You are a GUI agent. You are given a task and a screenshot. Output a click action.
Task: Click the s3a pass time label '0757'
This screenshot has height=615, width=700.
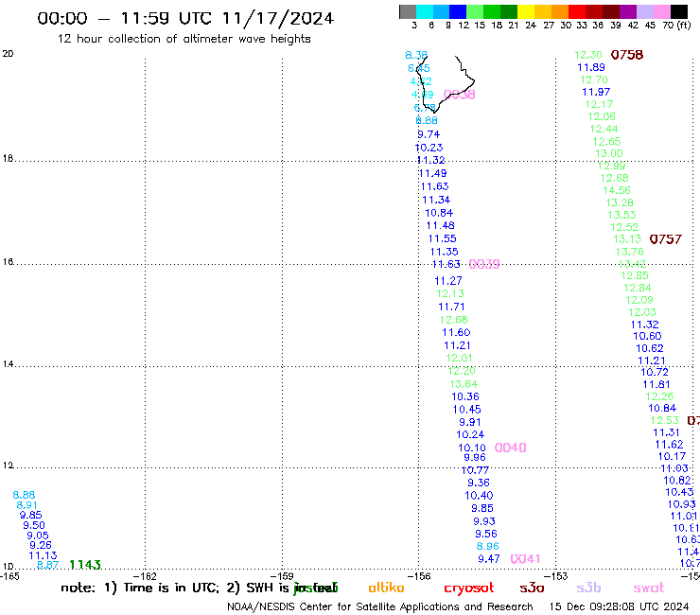tap(665, 239)
